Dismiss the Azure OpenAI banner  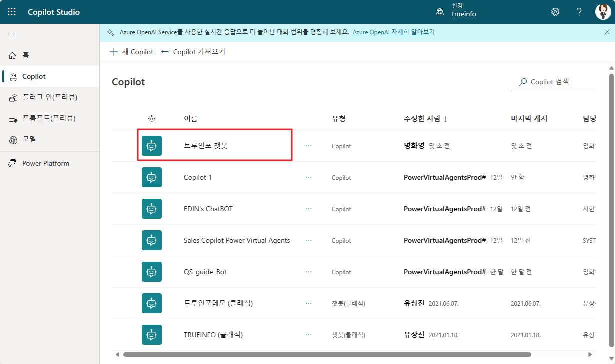607,32
